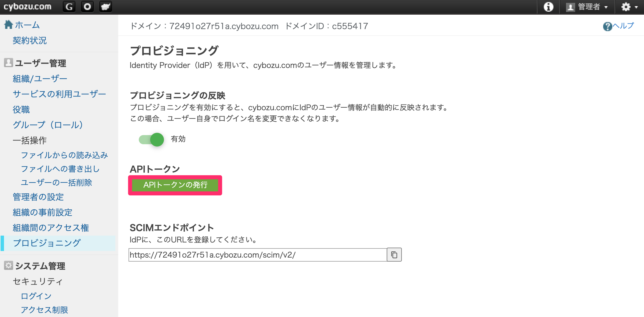Image resolution: width=644 pixels, height=317 pixels.
Task: Click the APIトークンの発行 button
Action: pyautogui.click(x=175, y=185)
